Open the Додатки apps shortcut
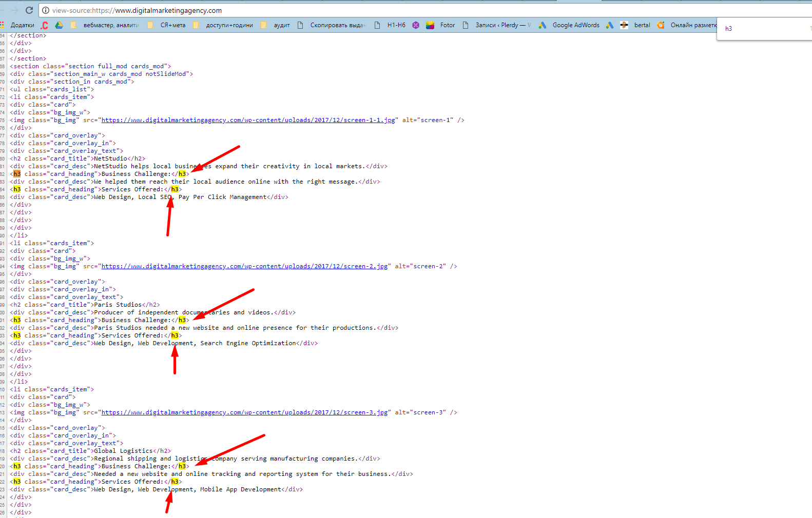Viewport: 812px width, 518px height. pos(17,25)
